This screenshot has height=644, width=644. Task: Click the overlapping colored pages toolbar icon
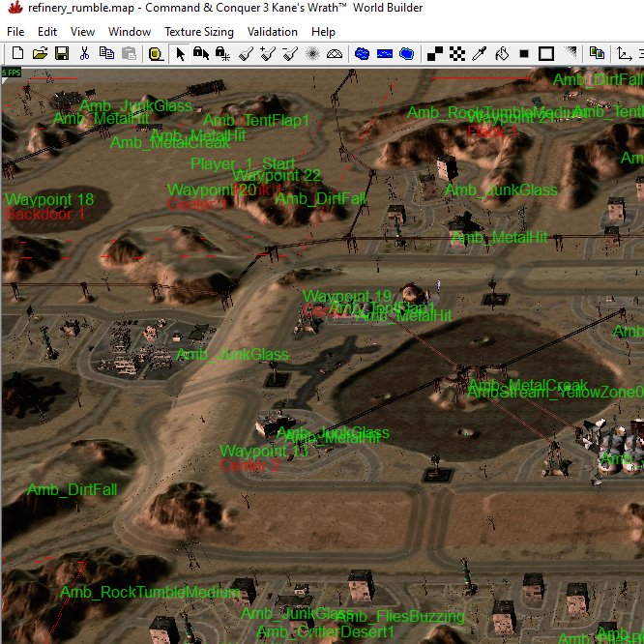pos(597,54)
